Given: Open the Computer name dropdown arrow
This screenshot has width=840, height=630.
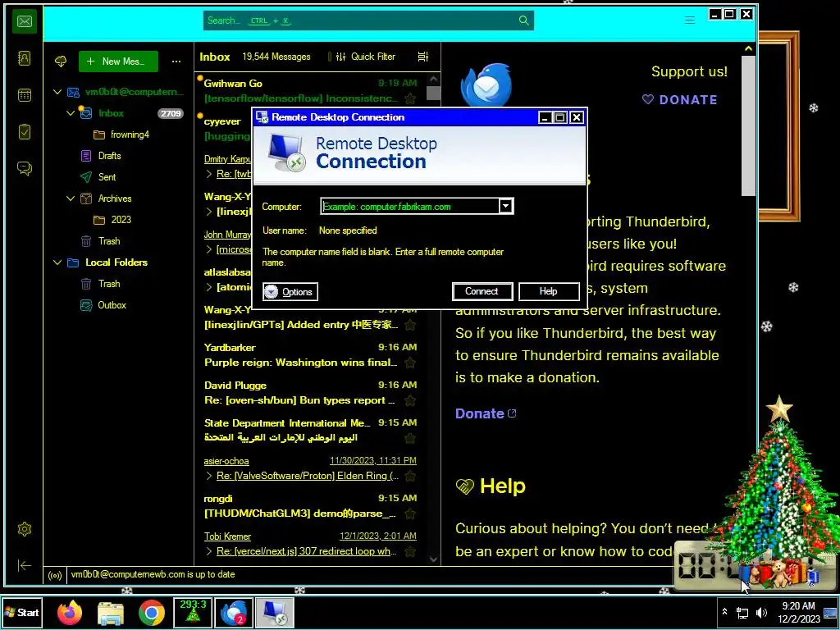Looking at the screenshot, I should [x=505, y=206].
